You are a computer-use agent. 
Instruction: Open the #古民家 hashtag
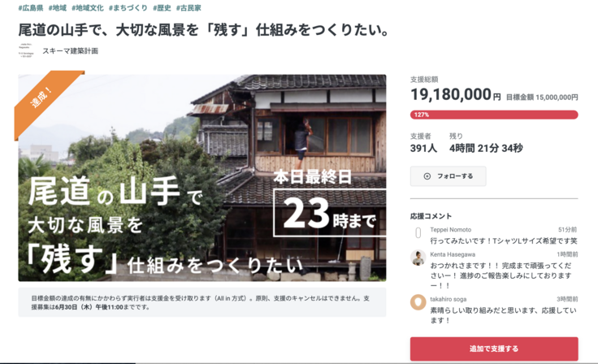[x=188, y=8]
